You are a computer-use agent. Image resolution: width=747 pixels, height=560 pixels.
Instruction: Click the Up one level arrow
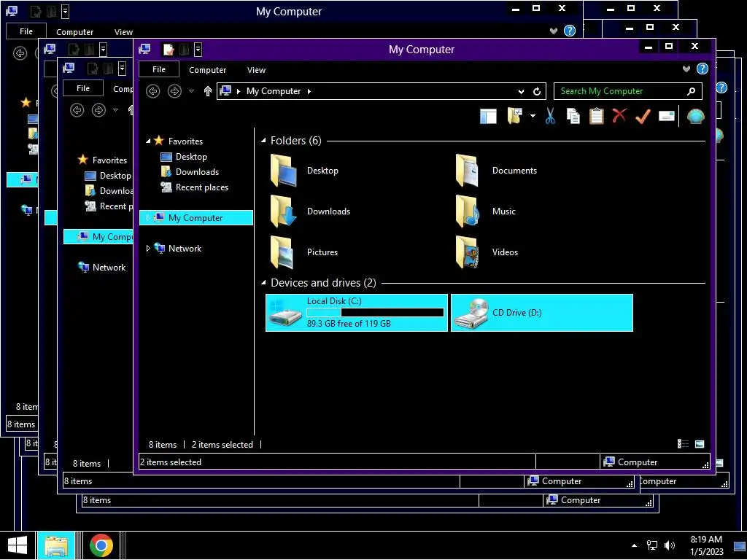click(208, 91)
